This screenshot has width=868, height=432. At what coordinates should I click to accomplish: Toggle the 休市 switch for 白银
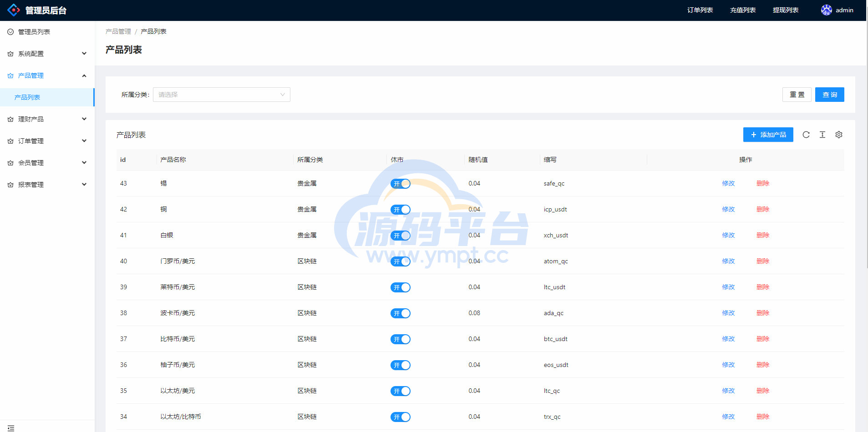coord(401,236)
